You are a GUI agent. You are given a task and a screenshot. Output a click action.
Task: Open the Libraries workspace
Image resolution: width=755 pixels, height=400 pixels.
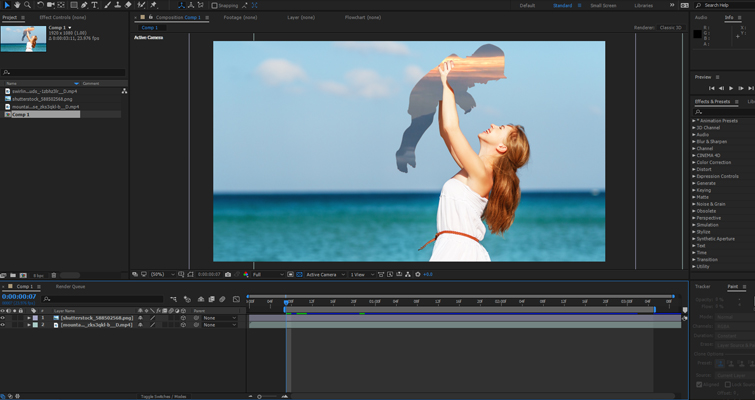pyautogui.click(x=643, y=5)
